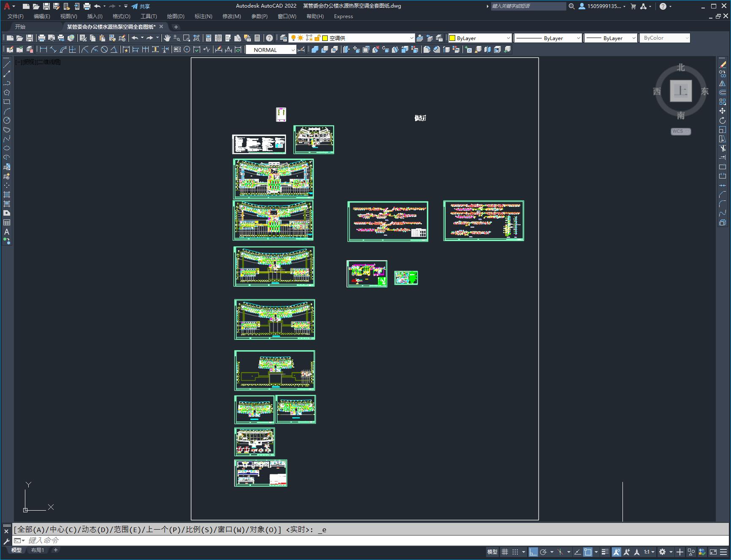Click the Help question mark icon
Screen dimensions: 731x560
pyautogui.click(x=269, y=38)
